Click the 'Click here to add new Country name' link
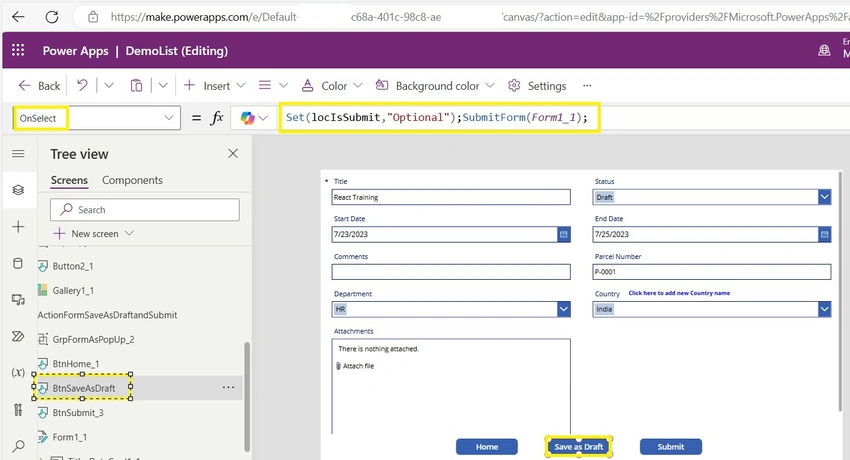850x460 pixels. [679, 293]
